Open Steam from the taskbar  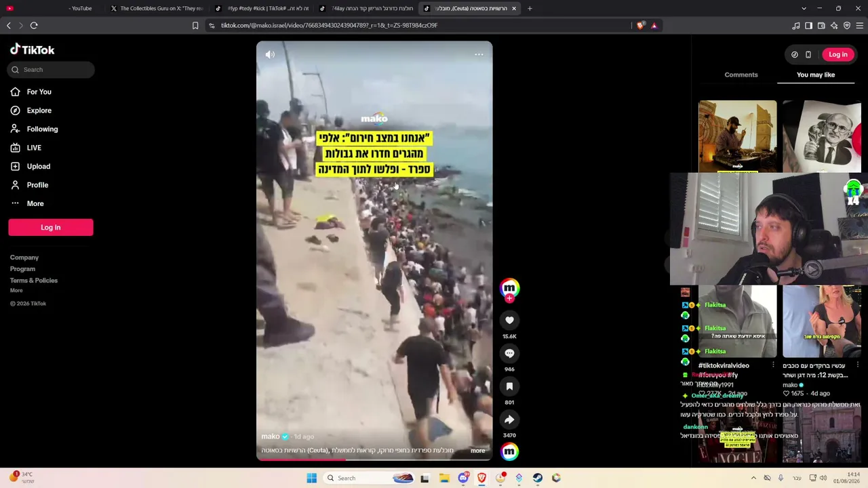click(537, 478)
